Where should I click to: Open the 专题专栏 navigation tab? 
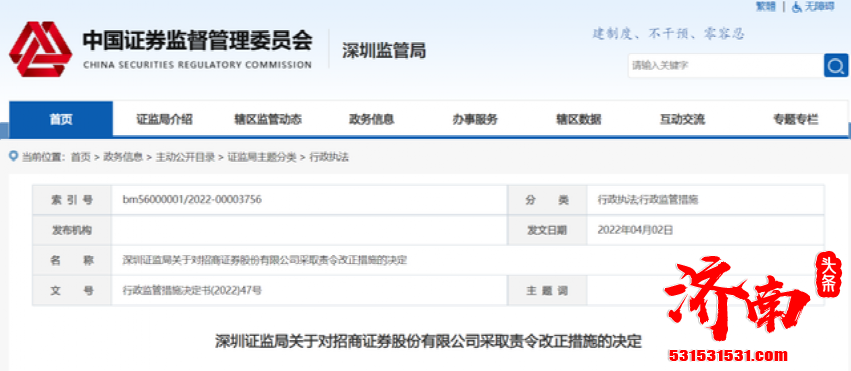(x=796, y=119)
